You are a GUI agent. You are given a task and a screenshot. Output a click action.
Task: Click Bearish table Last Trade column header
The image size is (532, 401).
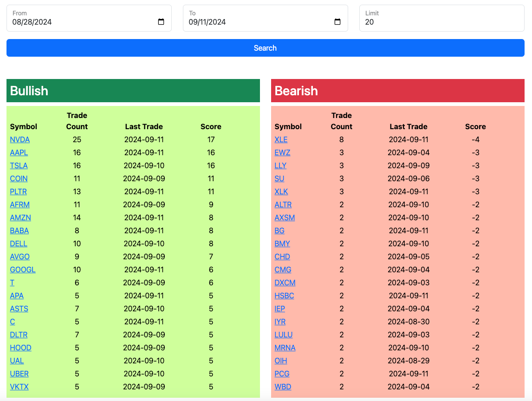click(x=409, y=127)
